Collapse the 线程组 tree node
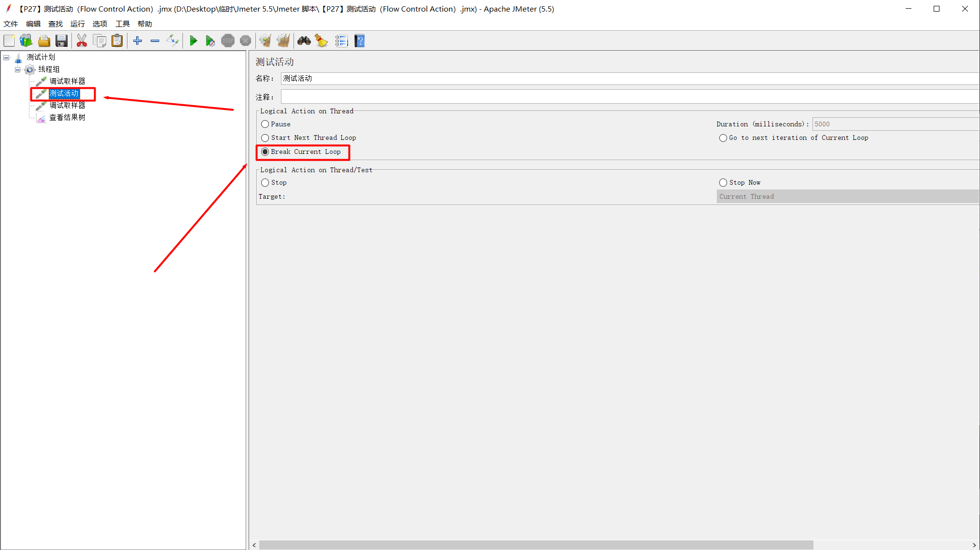 (18, 69)
